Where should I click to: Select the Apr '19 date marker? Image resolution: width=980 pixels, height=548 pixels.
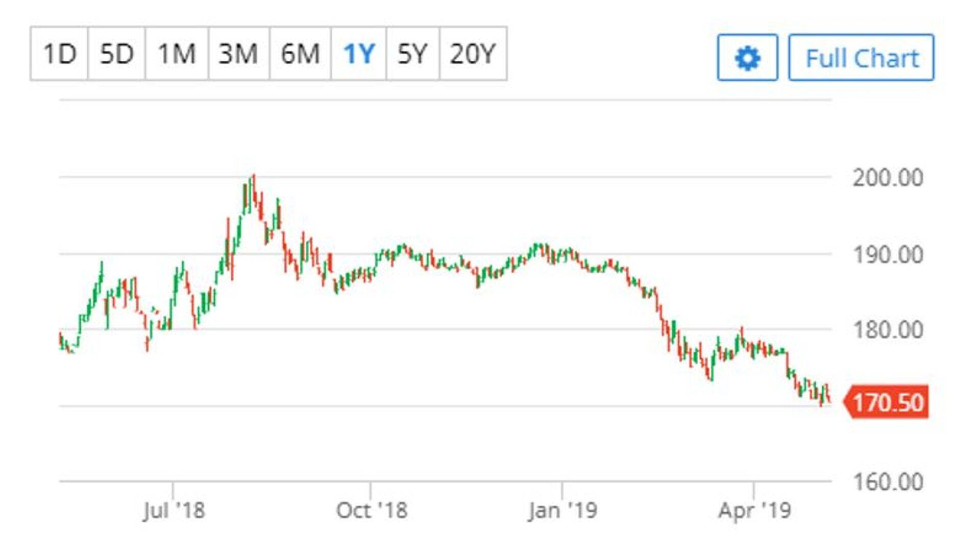[754, 510]
